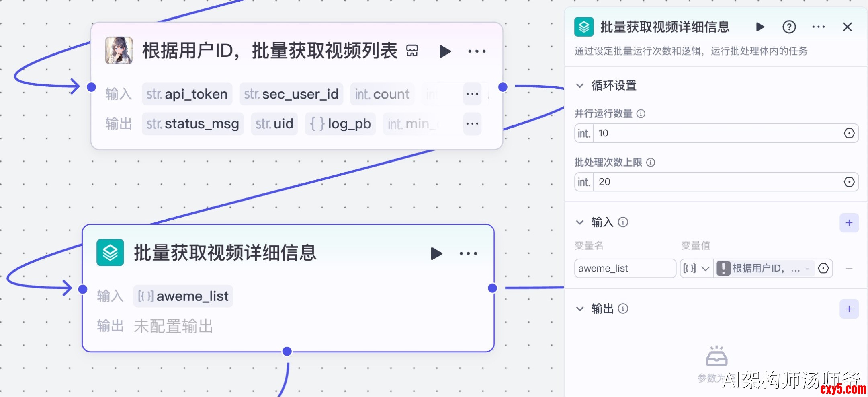Expand hidden output parameters on 批量获取视频列表 node
The image size is (868, 397).
click(x=472, y=124)
